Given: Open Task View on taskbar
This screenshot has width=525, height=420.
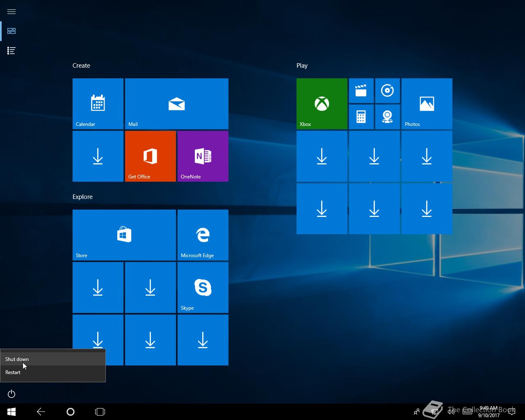Looking at the screenshot, I should pyautogui.click(x=100, y=412).
